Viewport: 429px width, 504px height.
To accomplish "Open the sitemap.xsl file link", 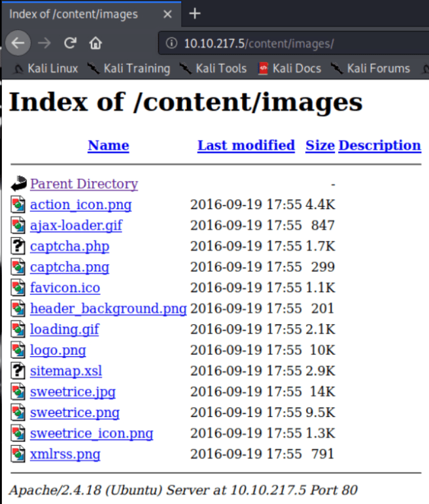I will tap(65, 371).
